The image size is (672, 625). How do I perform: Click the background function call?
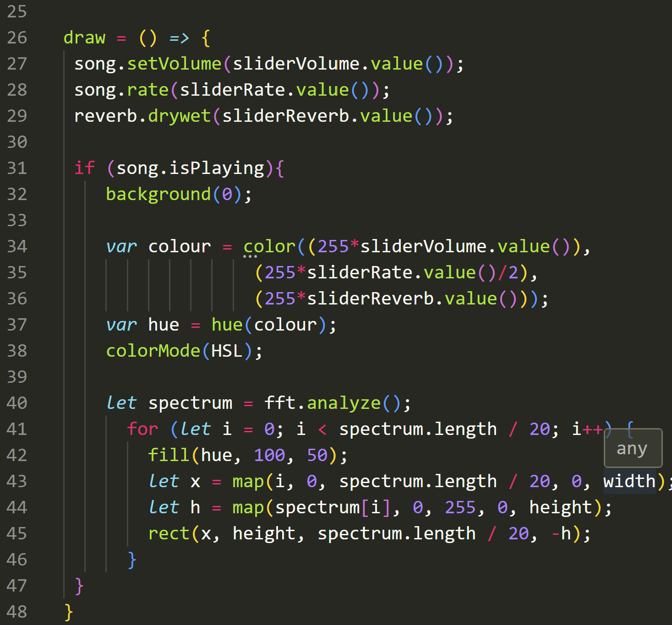tap(158, 194)
